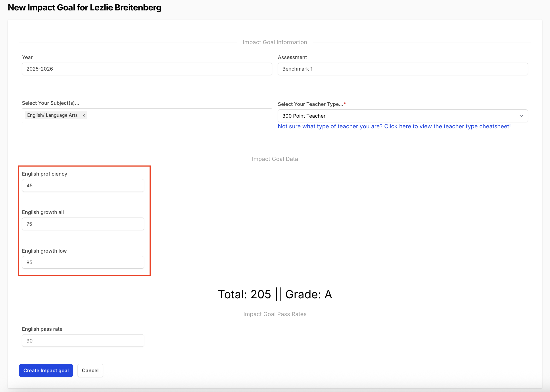Image resolution: width=550 pixels, height=392 pixels.
Task: Click the Assessment Benchmark 1 field
Action: point(403,69)
